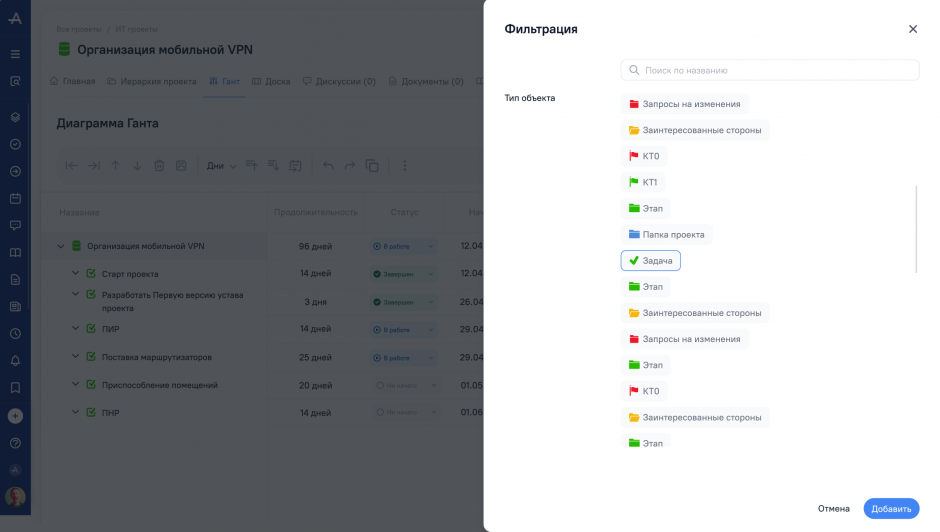940x532 pixels.
Task: Click the trash delete icon in Gantt toolbar
Action: coord(159,166)
